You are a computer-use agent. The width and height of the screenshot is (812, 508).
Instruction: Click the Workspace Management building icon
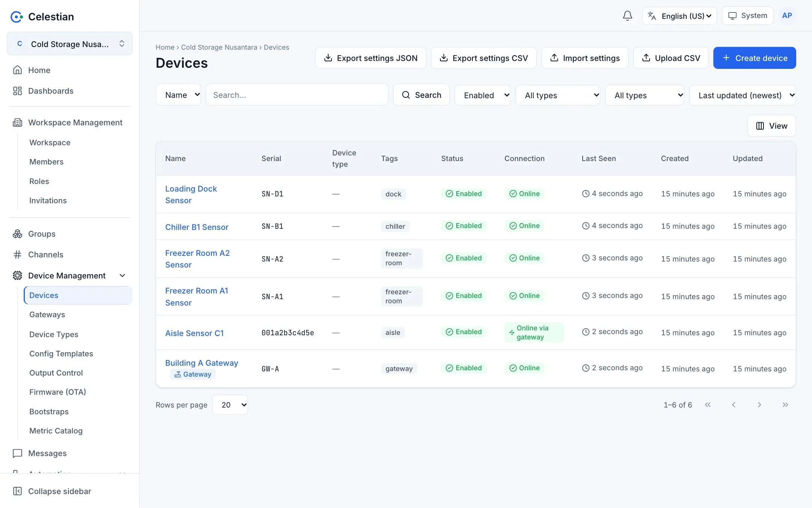point(17,122)
